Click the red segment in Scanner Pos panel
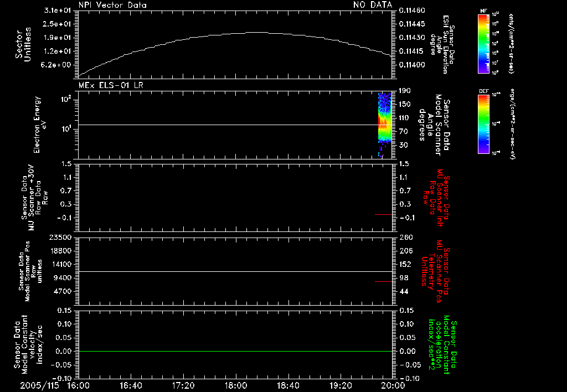The width and height of the screenshot is (567, 392). (x=383, y=281)
